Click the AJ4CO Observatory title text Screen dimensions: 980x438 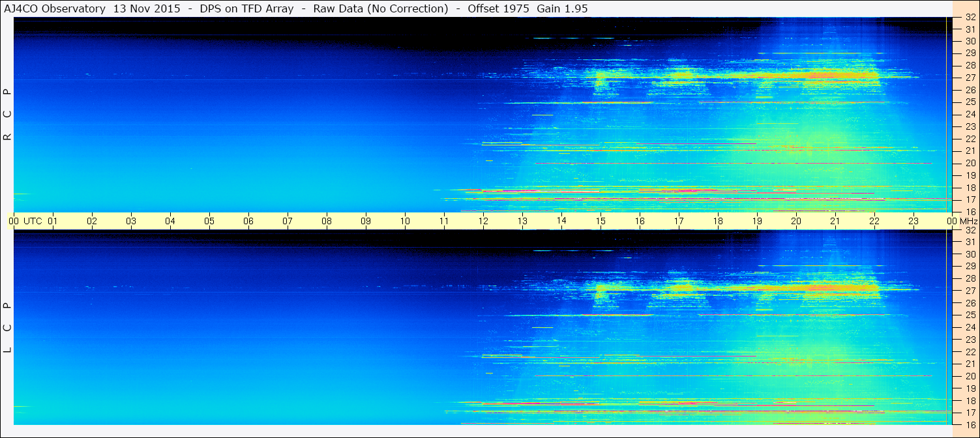pyautogui.click(x=55, y=8)
